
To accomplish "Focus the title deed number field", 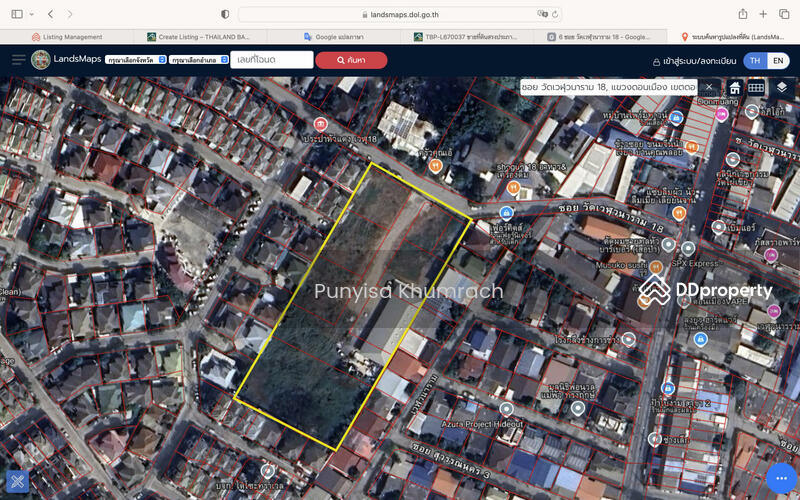I will pyautogui.click(x=271, y=60).
